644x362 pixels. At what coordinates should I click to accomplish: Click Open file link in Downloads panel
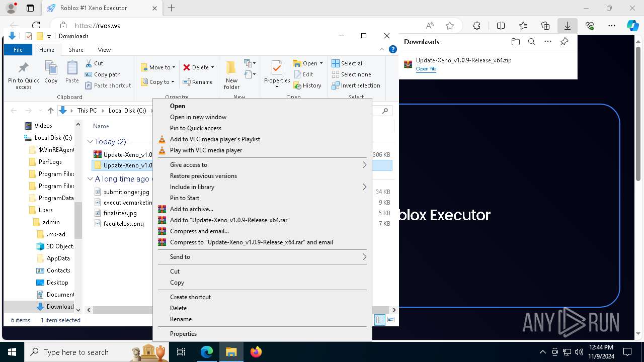point(426,69)
